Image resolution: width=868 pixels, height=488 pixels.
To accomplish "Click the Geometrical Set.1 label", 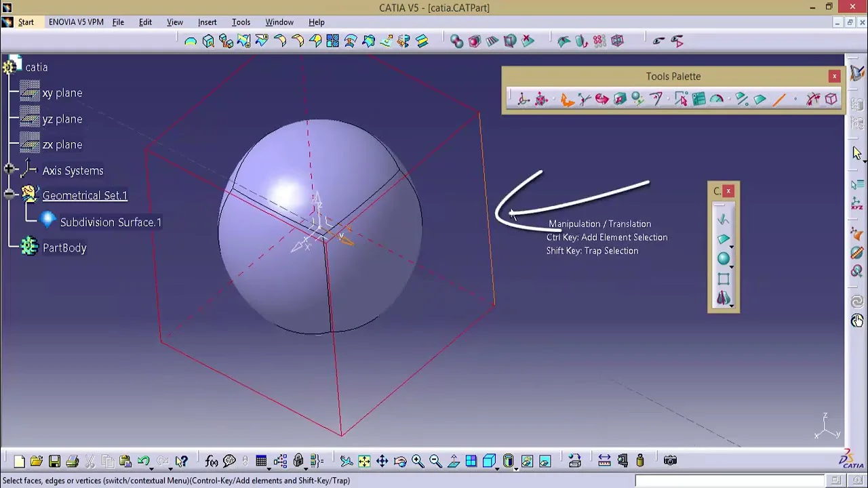I will [85, 196].
